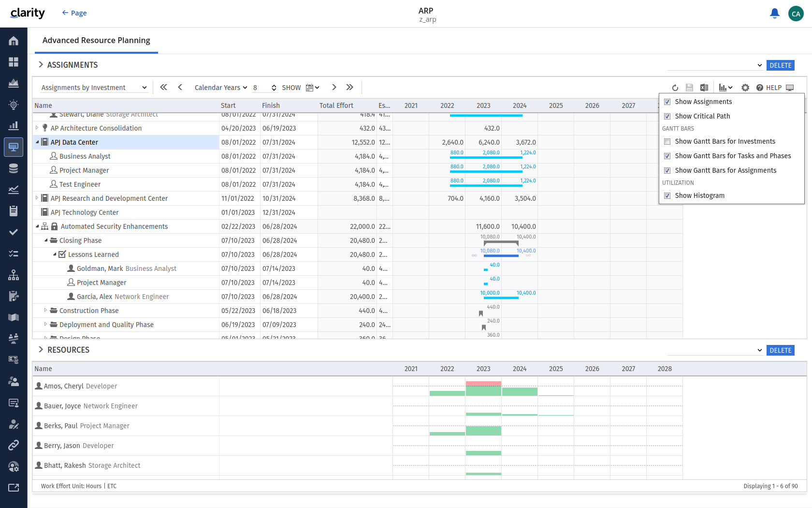Open the histogram chart options dropdown

[x=725, y=88]
